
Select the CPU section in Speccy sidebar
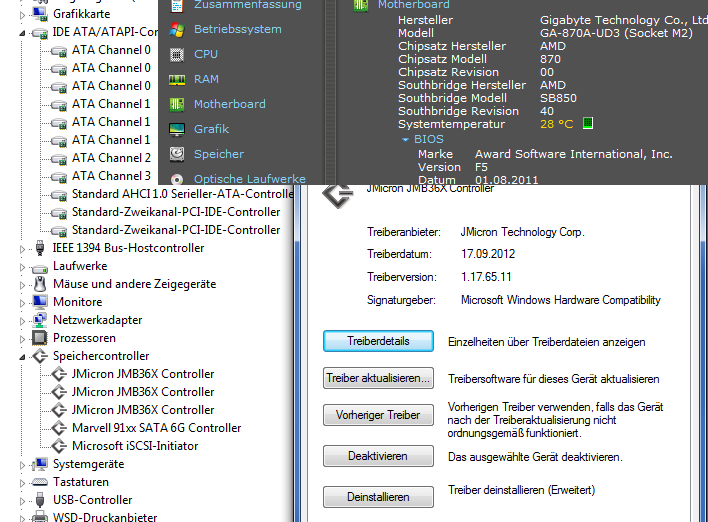pos(206,54)
